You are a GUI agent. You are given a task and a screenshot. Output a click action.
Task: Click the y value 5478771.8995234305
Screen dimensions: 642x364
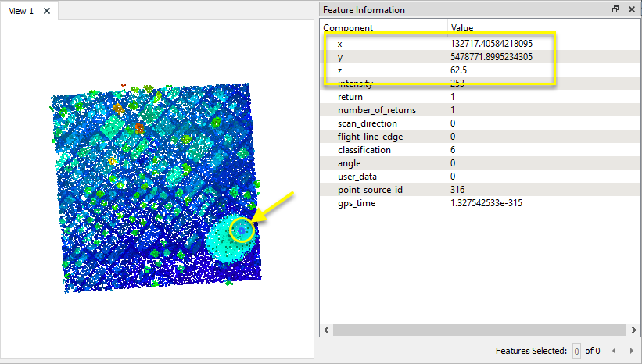[491, 57]
